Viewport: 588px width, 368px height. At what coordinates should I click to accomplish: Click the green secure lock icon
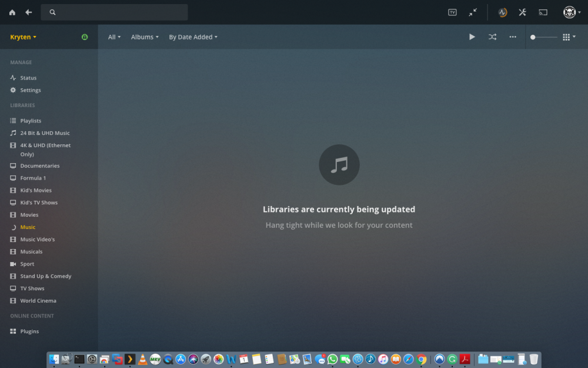click(85, 37)
